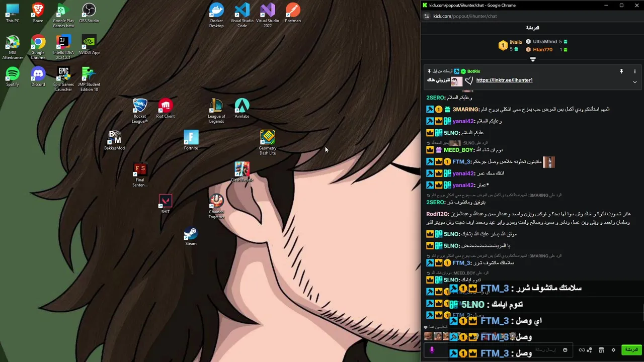Launch Fortnite desktop shortcut
This screenshot has width=644, height=362.
point(191,140)
